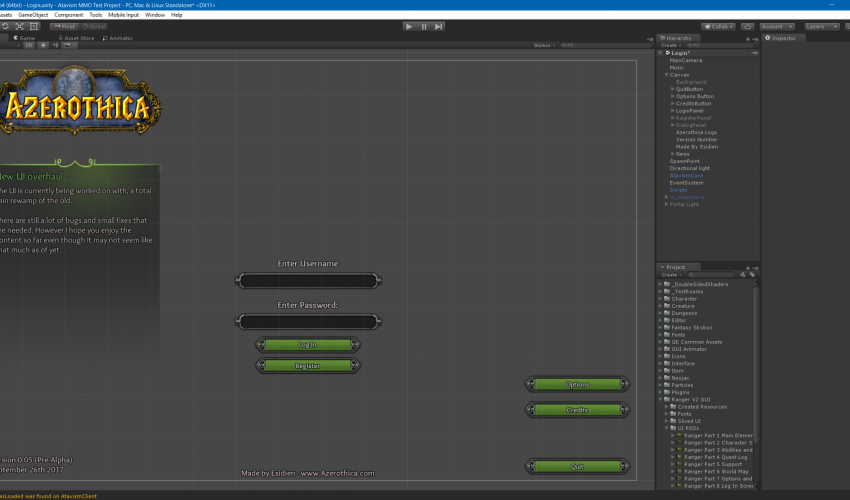
Task: Toggle Global handle rotation mode
Action: click(x=94, y=27)
